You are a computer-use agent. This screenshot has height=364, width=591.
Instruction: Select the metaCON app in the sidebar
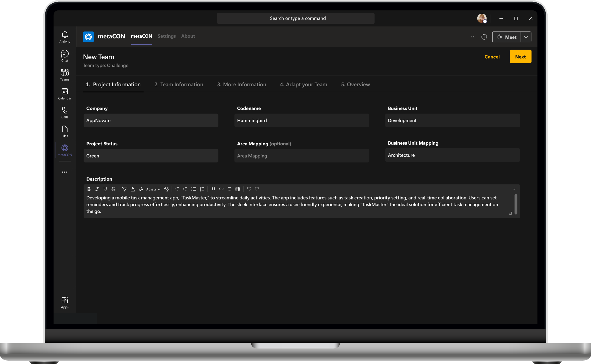click(x=65, y=150)
